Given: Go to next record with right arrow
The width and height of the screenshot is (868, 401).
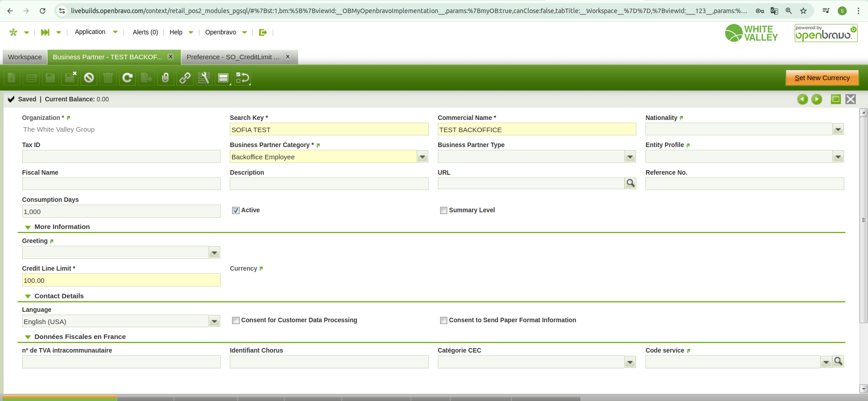Looking at the screenshot, I should click(816, 99).
